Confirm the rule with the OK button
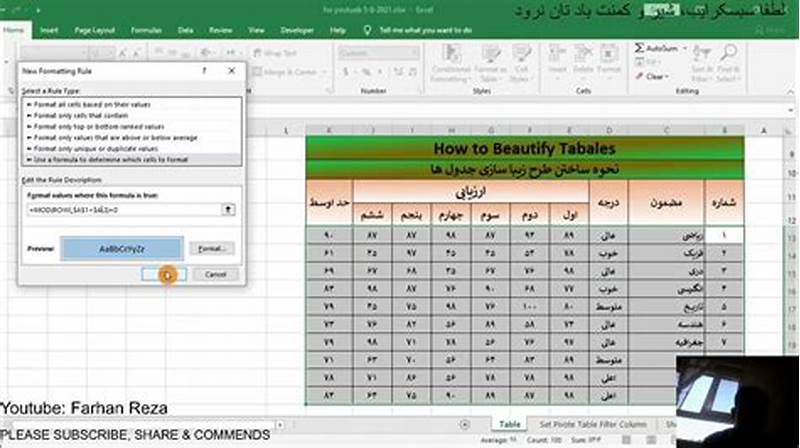Viewport: 800px width, 448px height. click(164, 275)
